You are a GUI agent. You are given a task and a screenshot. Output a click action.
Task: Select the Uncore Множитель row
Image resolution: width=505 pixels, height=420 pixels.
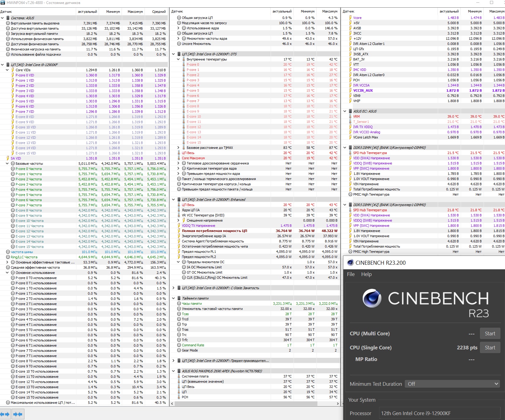pos(255,44)
